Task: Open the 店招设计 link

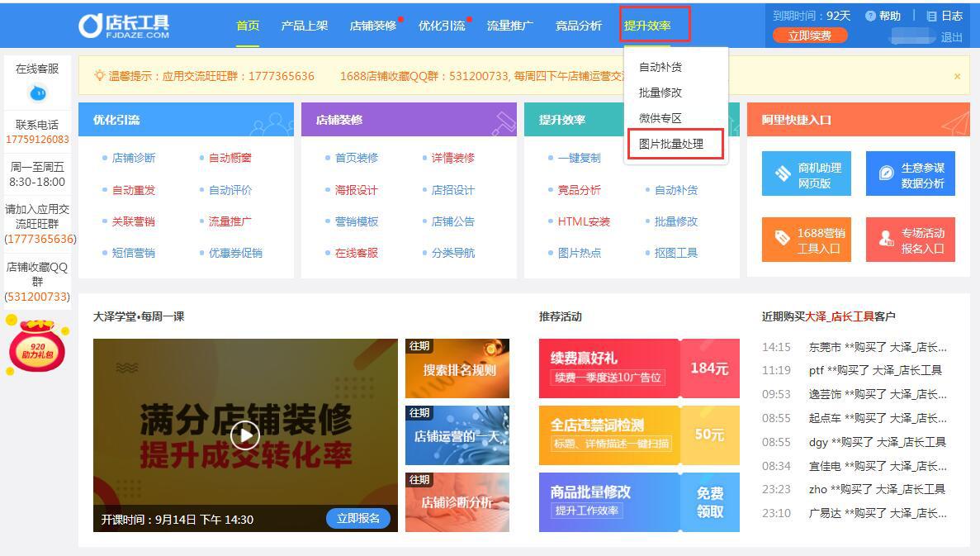Action: click(x=453, y=190)
